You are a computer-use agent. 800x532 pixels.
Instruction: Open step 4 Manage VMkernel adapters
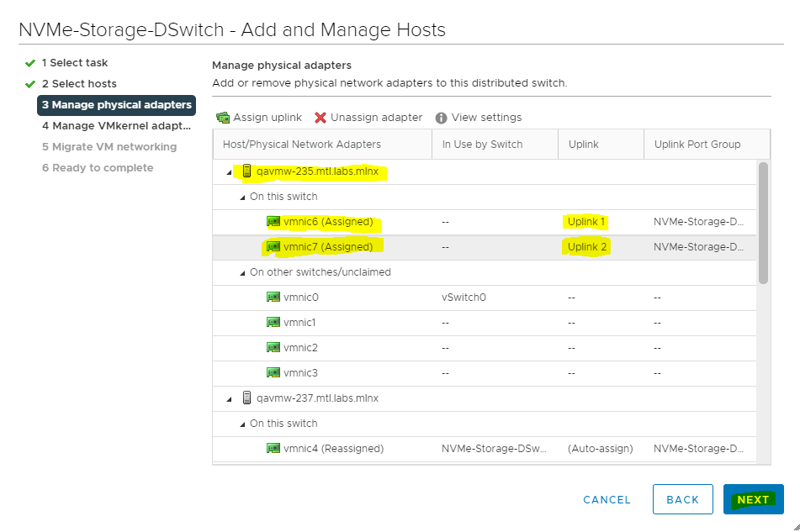click(116, 126)
